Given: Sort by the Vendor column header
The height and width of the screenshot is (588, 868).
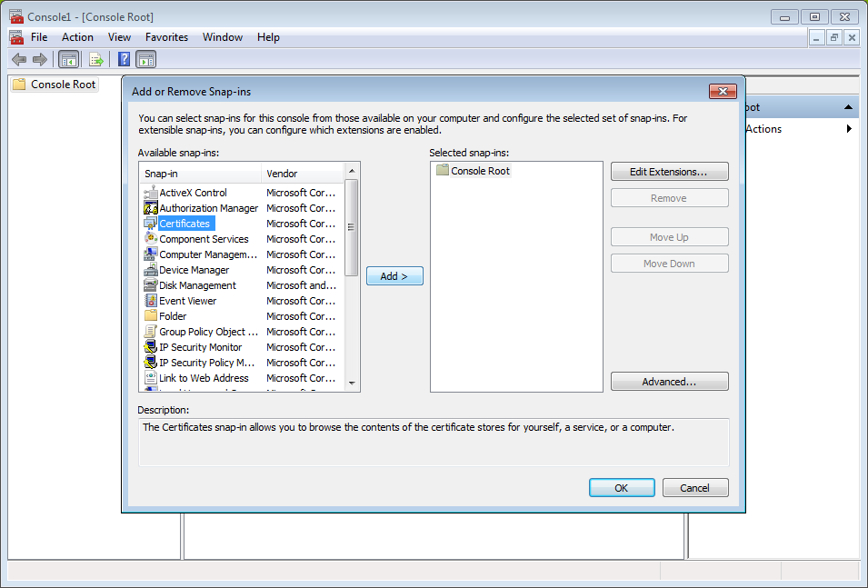Looking at the screenshot, I should click(x=303, y=174).
